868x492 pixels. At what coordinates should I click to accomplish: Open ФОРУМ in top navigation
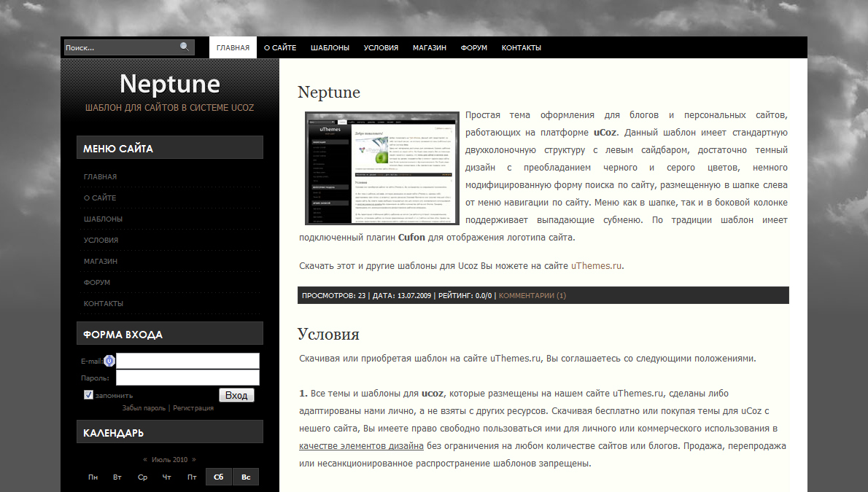(x=474, y=47)
